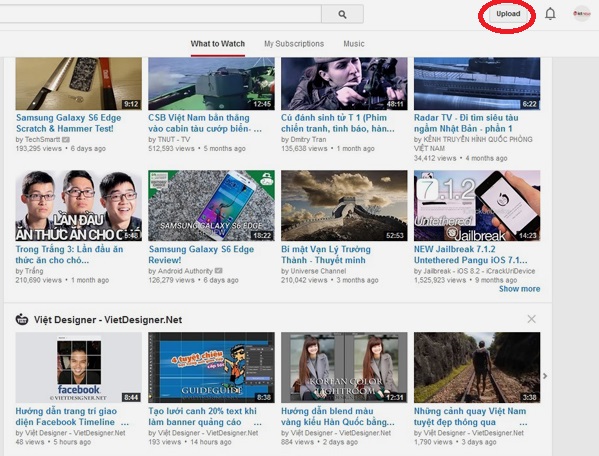Visit the Dmitry Tran channel link
The width and height of the screenshot is (599, 456).
coord(308,139)
